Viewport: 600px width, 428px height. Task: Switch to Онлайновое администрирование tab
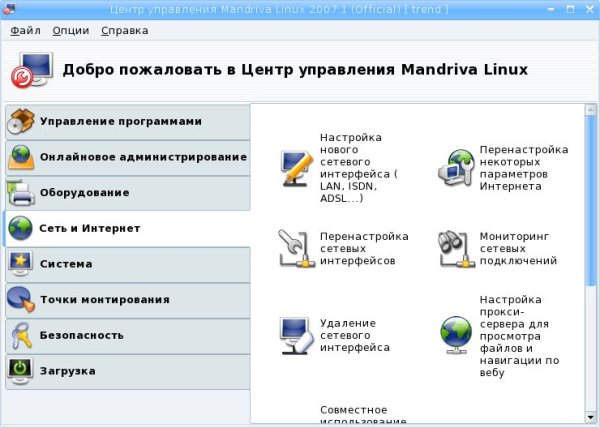(128, 157)
